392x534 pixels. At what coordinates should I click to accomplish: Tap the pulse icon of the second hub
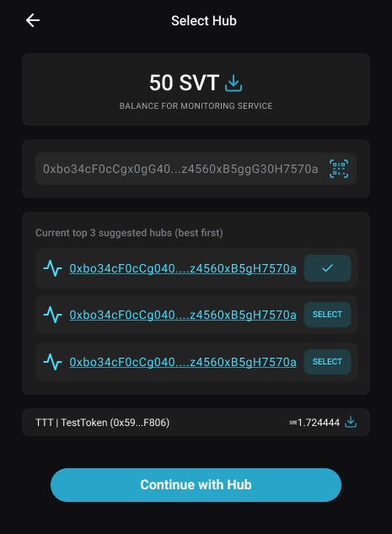click(53, 315)
